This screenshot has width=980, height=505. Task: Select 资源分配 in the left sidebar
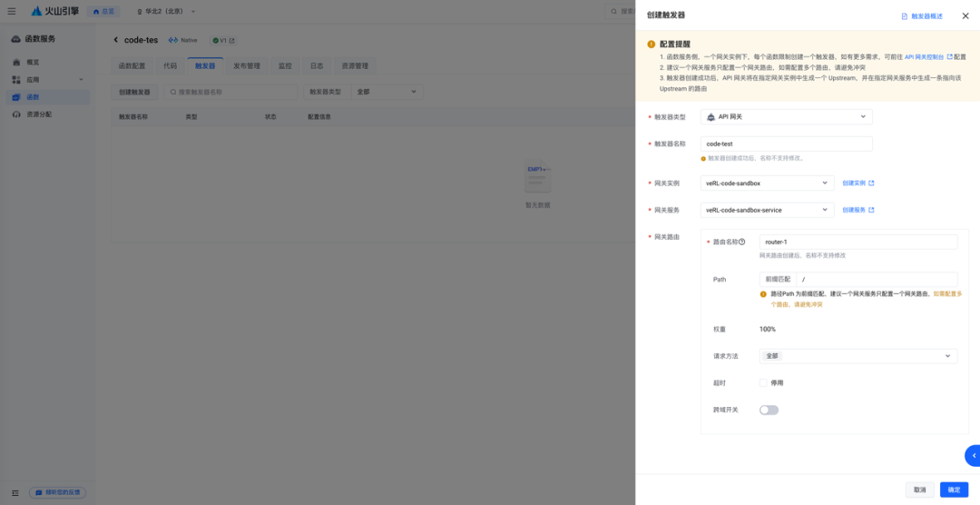[39, 114]
